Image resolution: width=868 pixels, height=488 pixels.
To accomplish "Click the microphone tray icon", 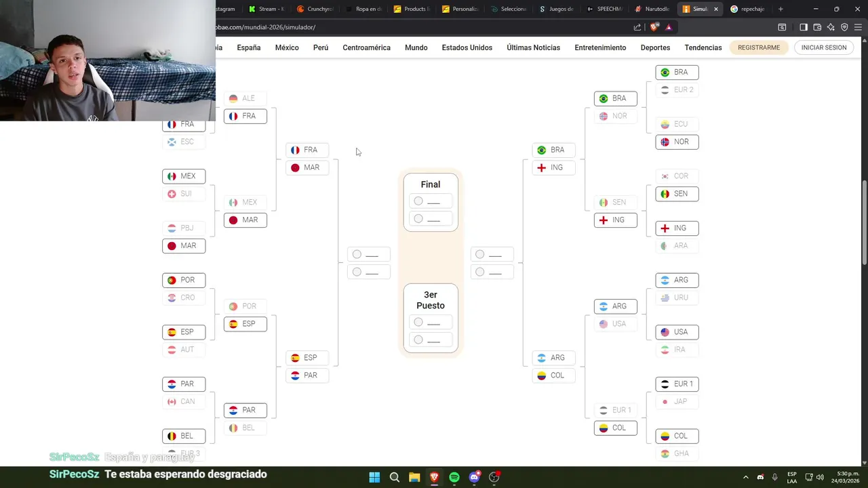I will click(774, 477).
